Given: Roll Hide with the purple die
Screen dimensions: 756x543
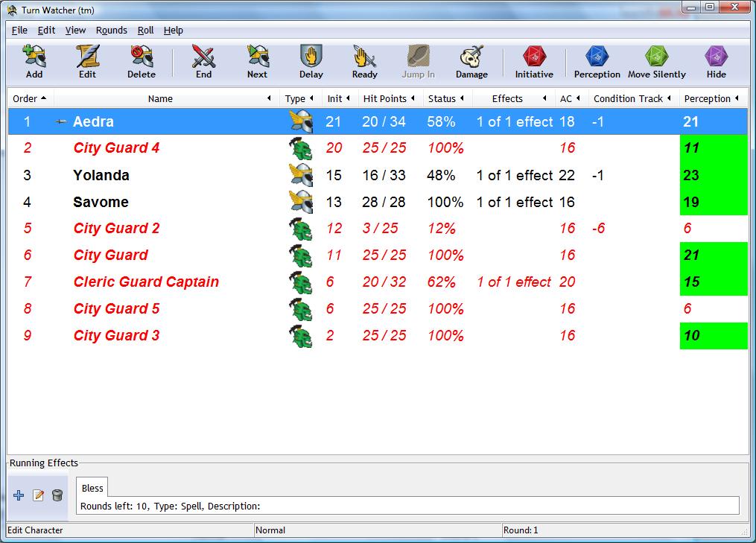Looking at the screenshot, I should tap(716, 57).
